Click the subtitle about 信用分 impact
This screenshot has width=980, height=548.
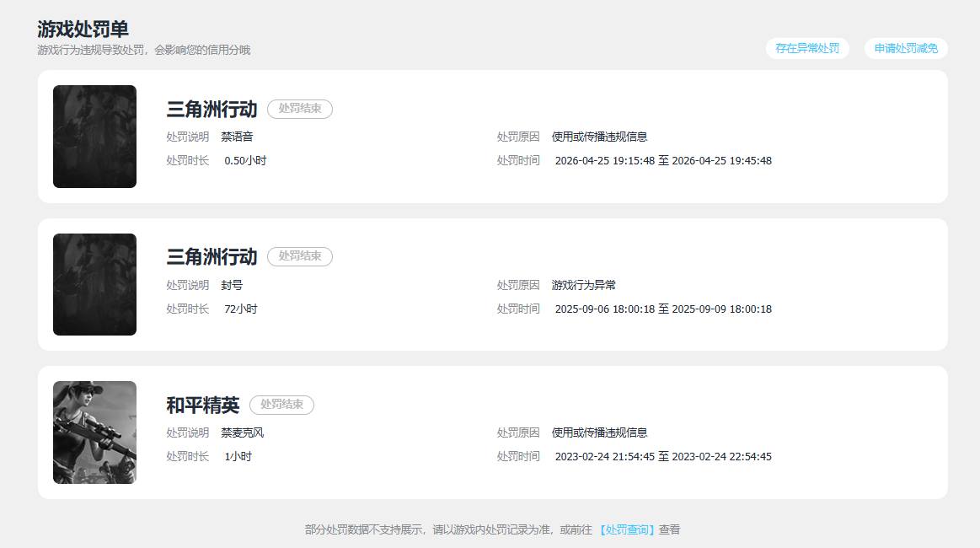click(144, 50)
